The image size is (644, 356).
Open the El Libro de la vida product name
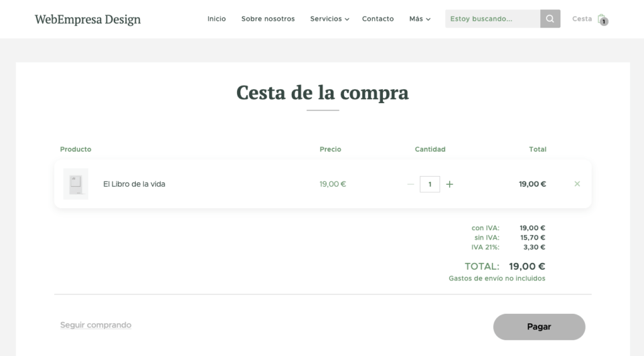tap(134, 184)
